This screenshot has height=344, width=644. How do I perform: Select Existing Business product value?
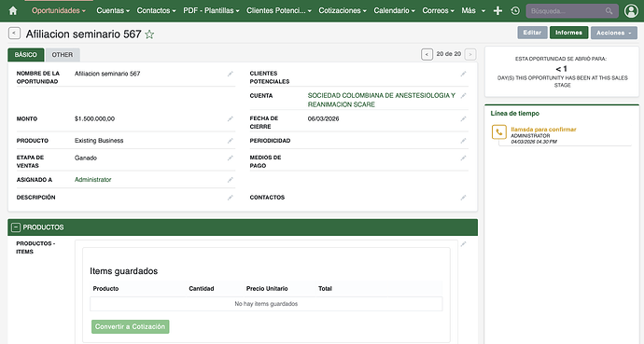99,141
